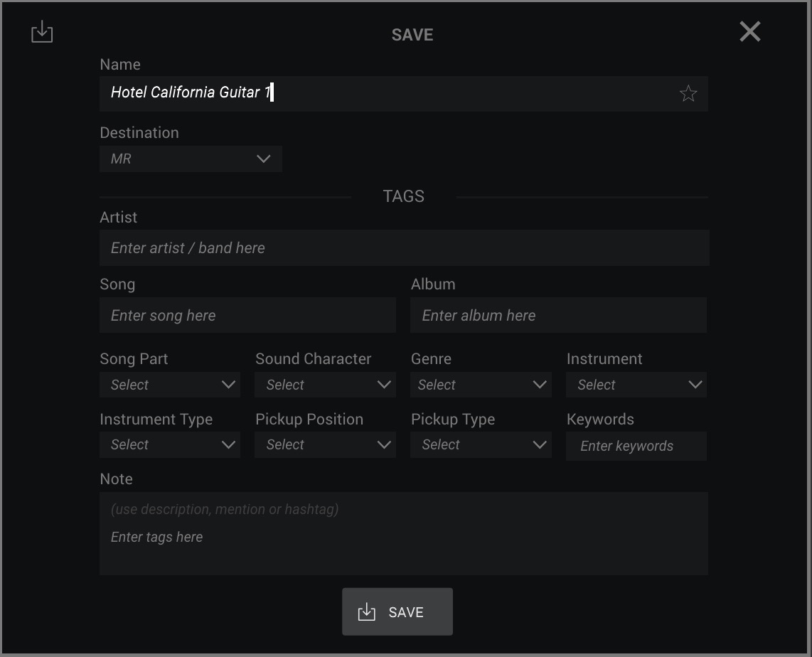This screenshot has width=812, height=657.
Task: Click the Keywords input field
Action: (636, 446)
